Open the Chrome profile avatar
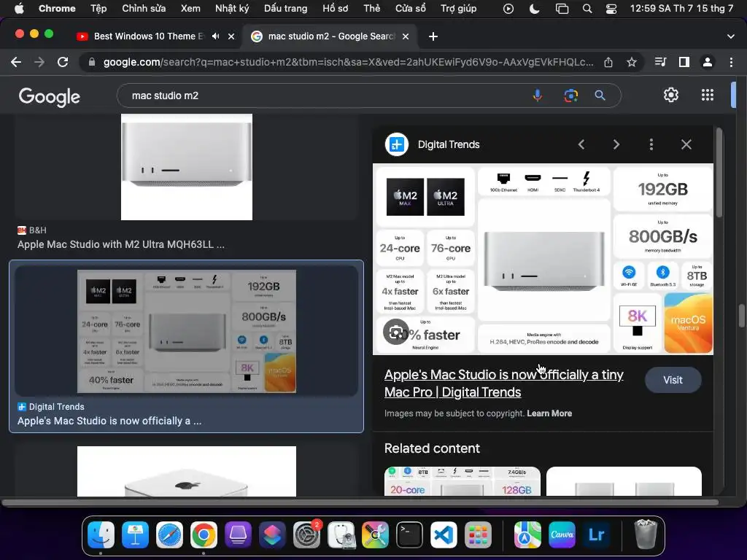Image resolution: width=747 pixels, height=560 pixels. tap(708, 62)
